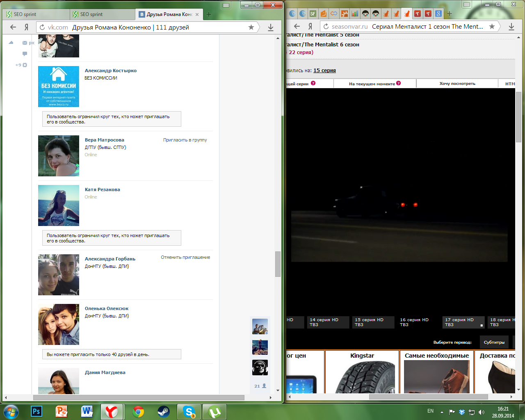Viewport: 525px width, 420px height.
Task: Open Оленька Олексюк profile name
Action: tap(107, 308)
